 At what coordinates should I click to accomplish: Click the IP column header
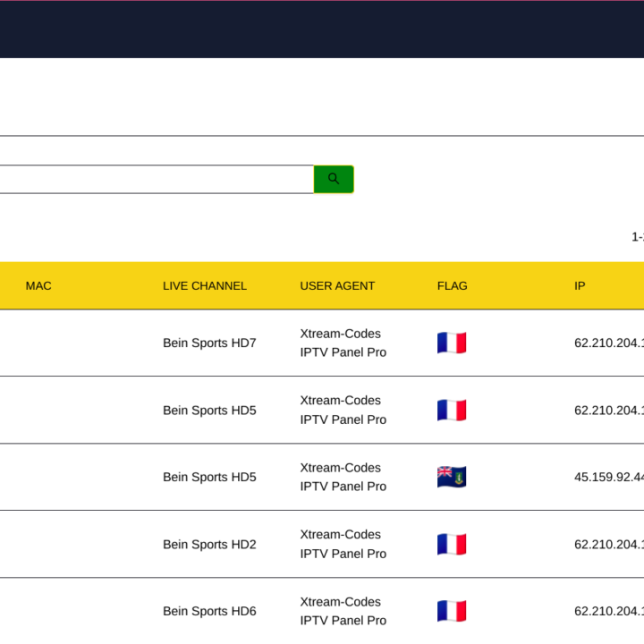(580, 286)
